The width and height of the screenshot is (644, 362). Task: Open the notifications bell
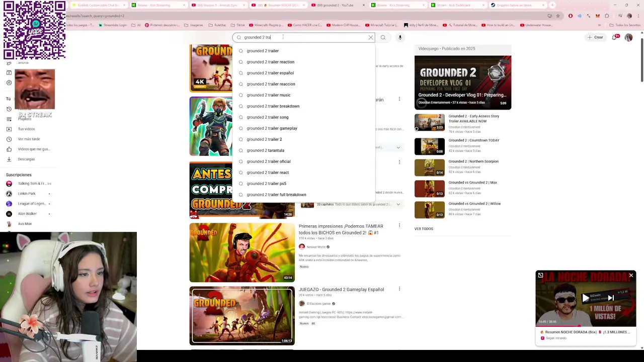tap(615, 37)
